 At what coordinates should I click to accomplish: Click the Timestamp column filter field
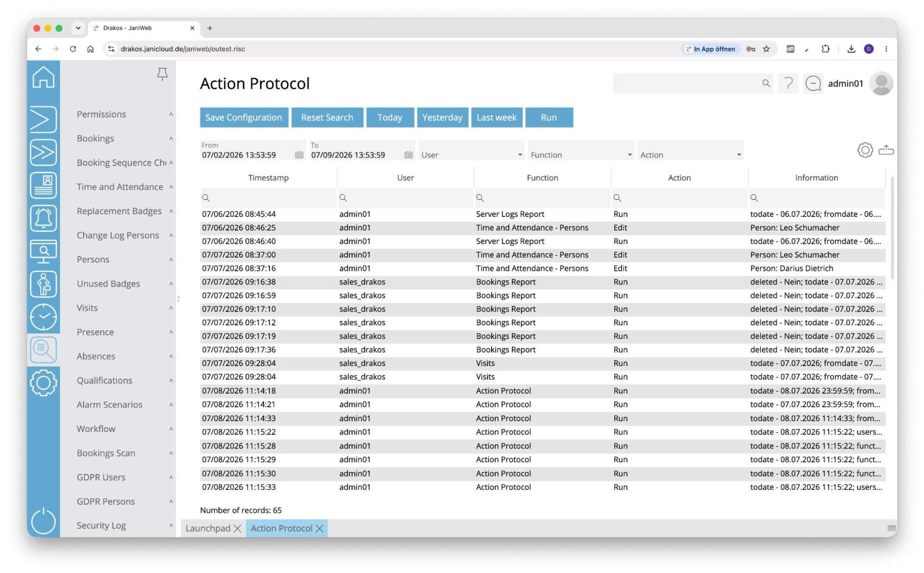tap(268, 198)
